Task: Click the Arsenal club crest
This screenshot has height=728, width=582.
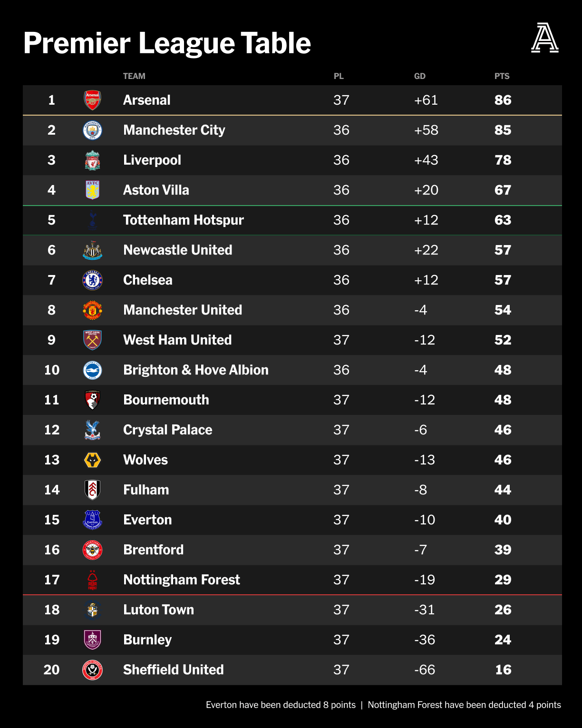Action: [x=92, y=100]
